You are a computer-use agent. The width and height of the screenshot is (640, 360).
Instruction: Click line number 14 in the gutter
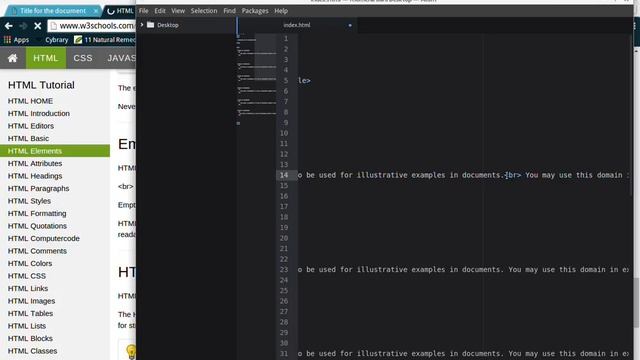pos(284,175)
